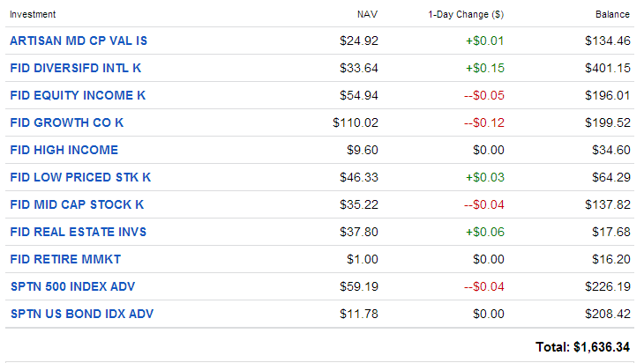
Task: Click the $226.19 balance for SPTN 500
Action: 608,286
